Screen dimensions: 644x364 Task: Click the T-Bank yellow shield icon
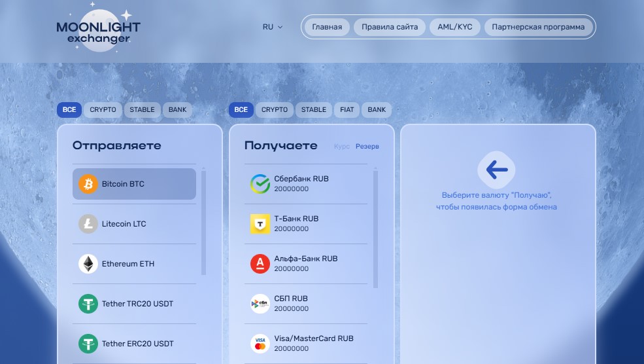point(260,224)
